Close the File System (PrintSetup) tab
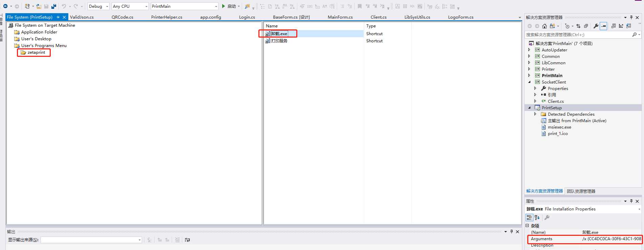Viewport: 644px width, 250px height. pos(64,17)
